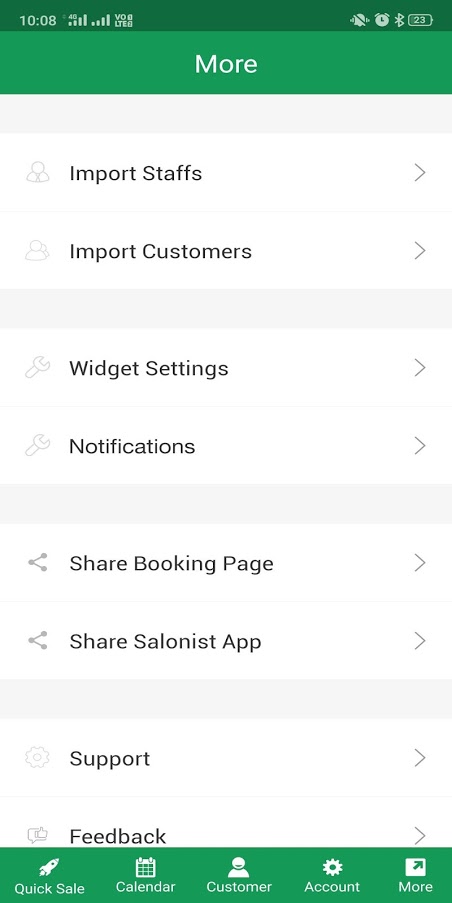Viewport: 452px width, 903px height.
Task: Tap the wrench icon beside Notifications
Action: [x=37, y=446]
